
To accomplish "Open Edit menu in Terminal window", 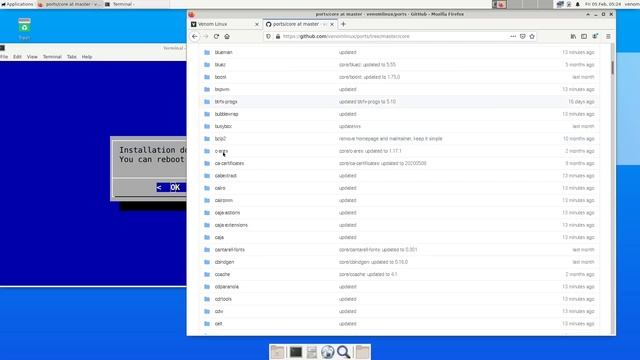I will tap(17, 57).
